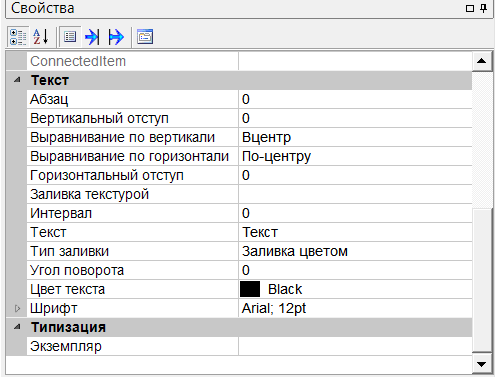Screen dimensions: 496x377
Task: Click the scrollbar up arrow
Action: [481, 61]
